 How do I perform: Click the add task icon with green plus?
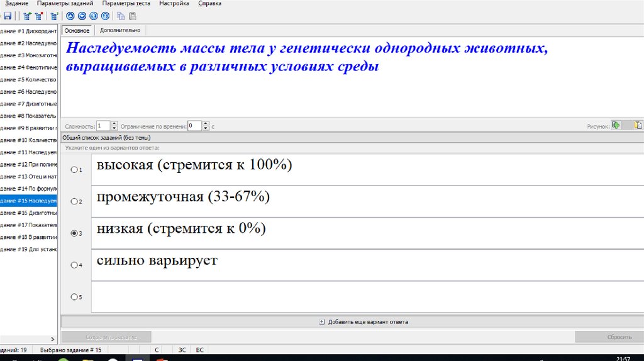click(26, 16)
